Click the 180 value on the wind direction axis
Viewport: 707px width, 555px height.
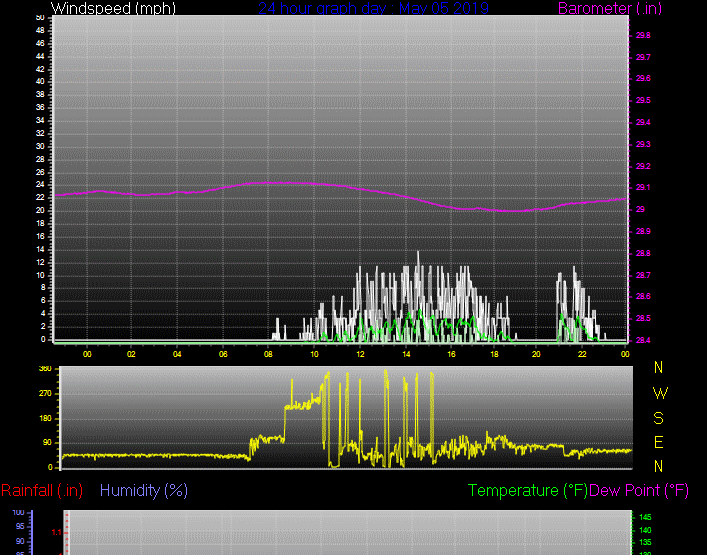(x=46, y=418)
